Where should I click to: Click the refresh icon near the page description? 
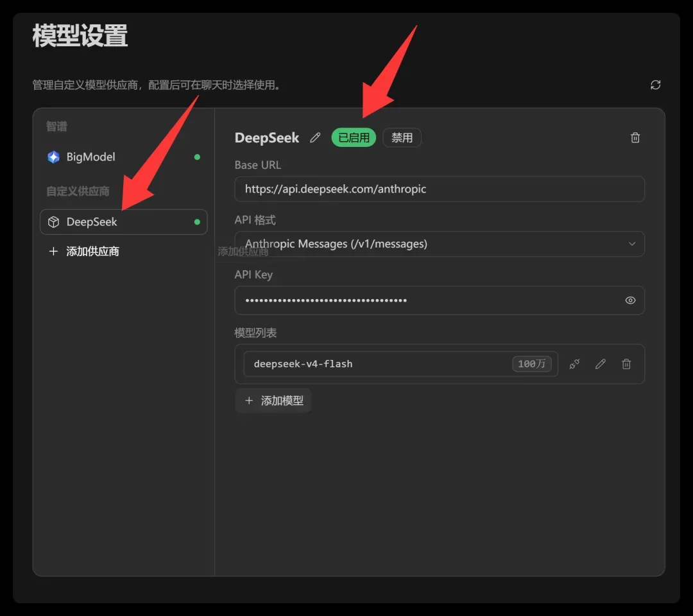pyautogui.click(x=655, y=85)
